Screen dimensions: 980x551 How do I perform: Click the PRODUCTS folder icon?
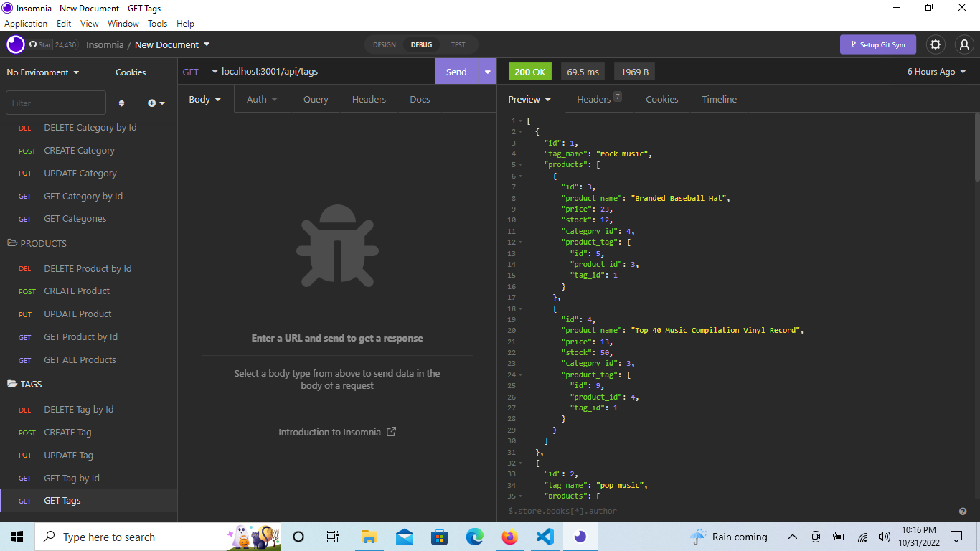coord(12,243)
